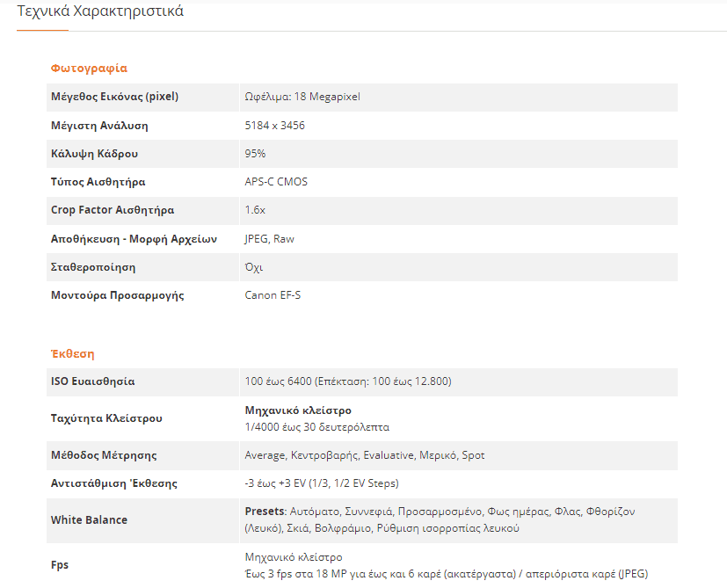Image resolution: width=727 pixels, height=588 pixels.
Task: Select the Crop Factor Αισθητήρα label
Action: point(113,210)
